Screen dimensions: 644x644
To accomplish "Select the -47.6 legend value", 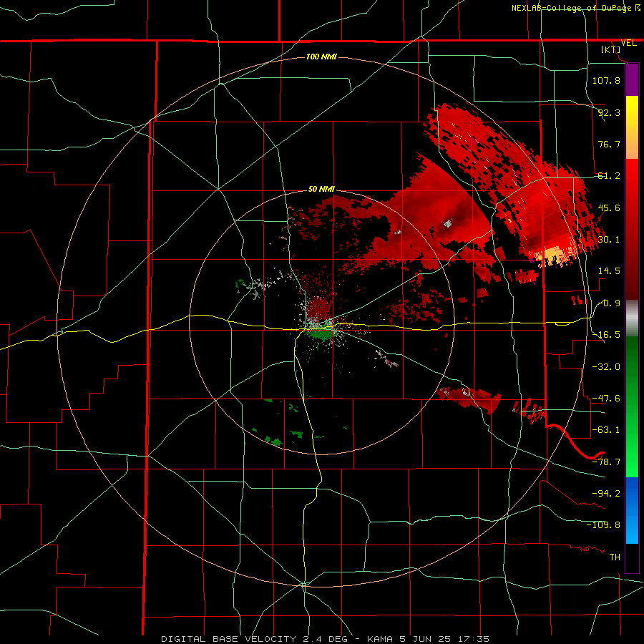I will coord(606,399).
